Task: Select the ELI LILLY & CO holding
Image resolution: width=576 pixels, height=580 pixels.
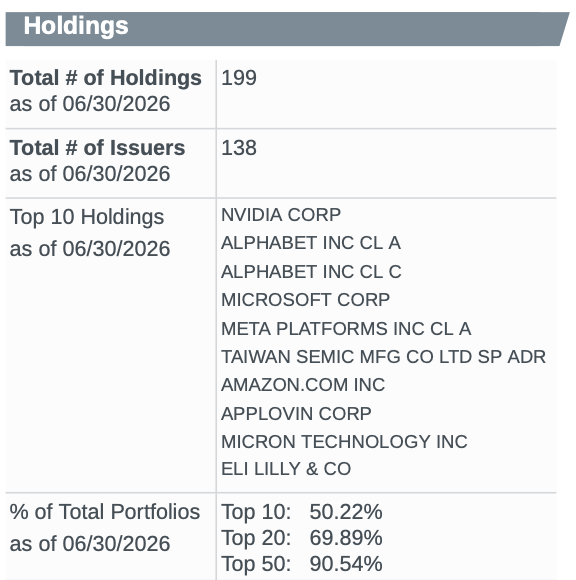Action: [x=286, y=469]
